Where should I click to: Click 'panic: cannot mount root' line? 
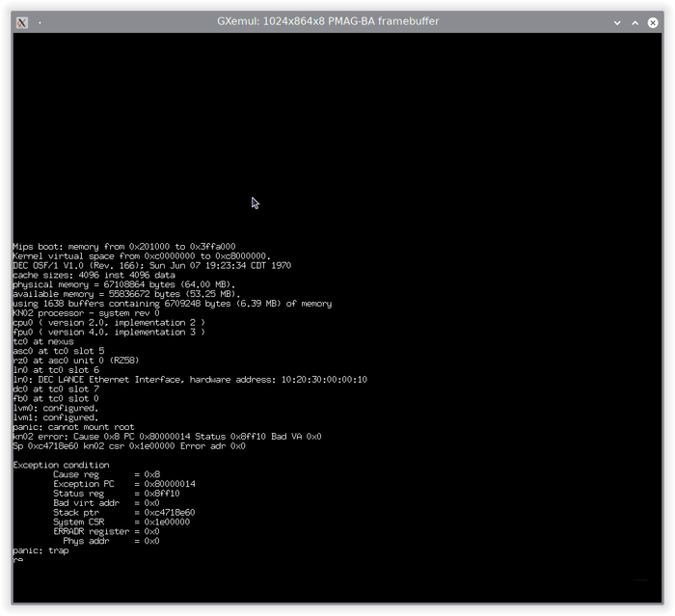(x=73, y=427)
